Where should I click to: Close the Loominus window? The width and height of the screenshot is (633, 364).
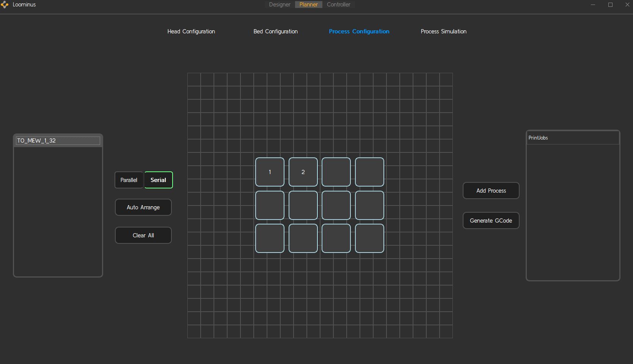click(x=627, y=5)
